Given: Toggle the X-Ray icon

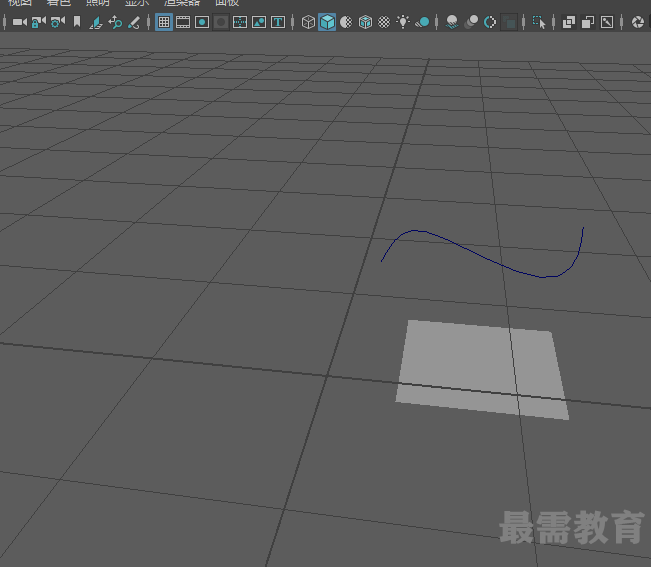Looking at the screenshot, I should [x=569, y=22].
